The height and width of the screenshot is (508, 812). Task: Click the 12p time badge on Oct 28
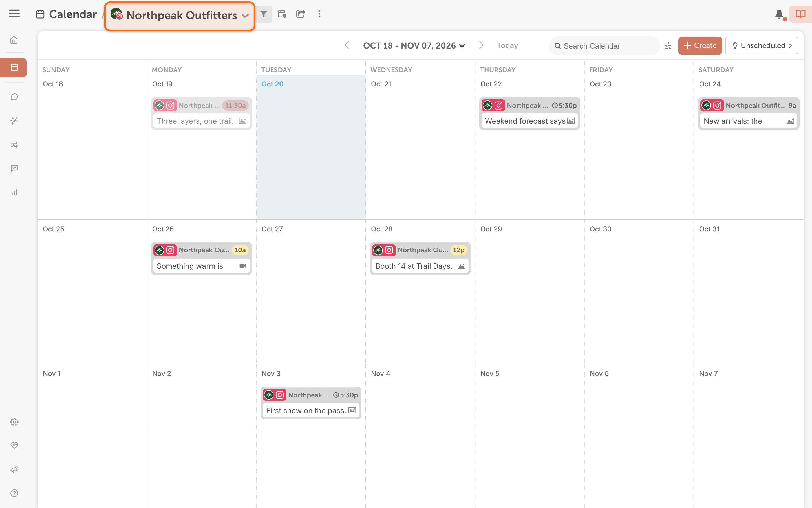pos(458,250)
